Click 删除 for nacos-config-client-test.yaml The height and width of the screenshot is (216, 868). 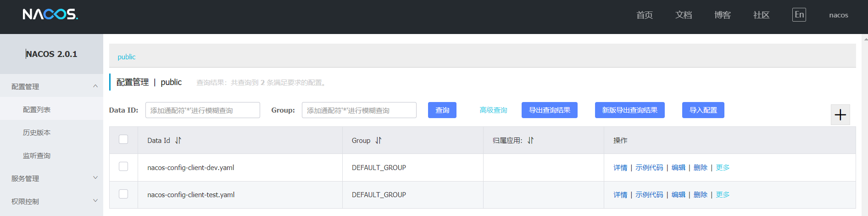(x=701, y=195)
